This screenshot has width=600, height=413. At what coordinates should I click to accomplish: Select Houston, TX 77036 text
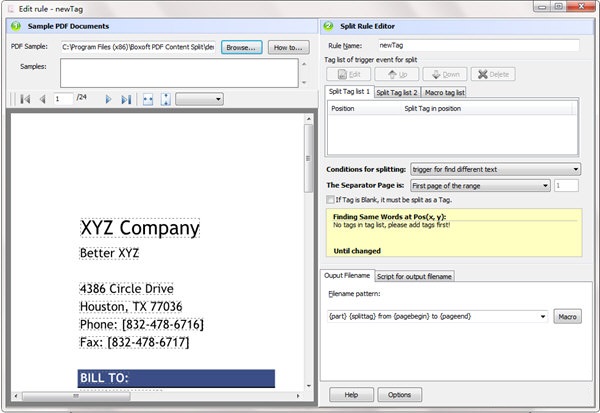tap(131, 307)
